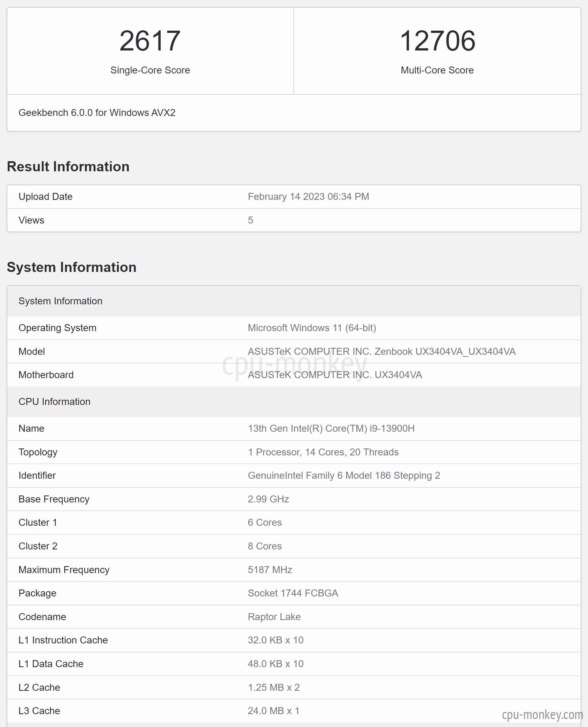The image size is (588, 727).
Task: Click the Base Frequency label
Action: [54, 499]
